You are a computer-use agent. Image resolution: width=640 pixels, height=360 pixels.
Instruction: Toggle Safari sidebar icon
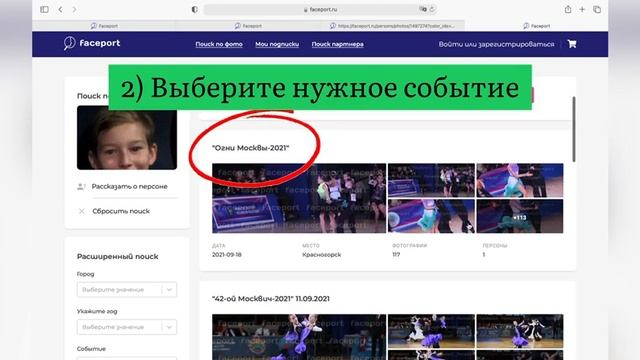point(44,9)
